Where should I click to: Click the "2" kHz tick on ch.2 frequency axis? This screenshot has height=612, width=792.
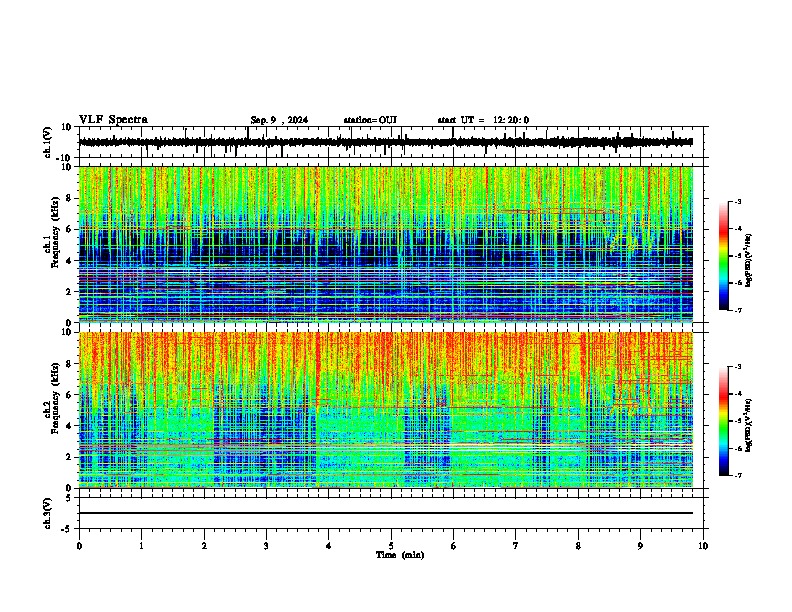(70, 457)
